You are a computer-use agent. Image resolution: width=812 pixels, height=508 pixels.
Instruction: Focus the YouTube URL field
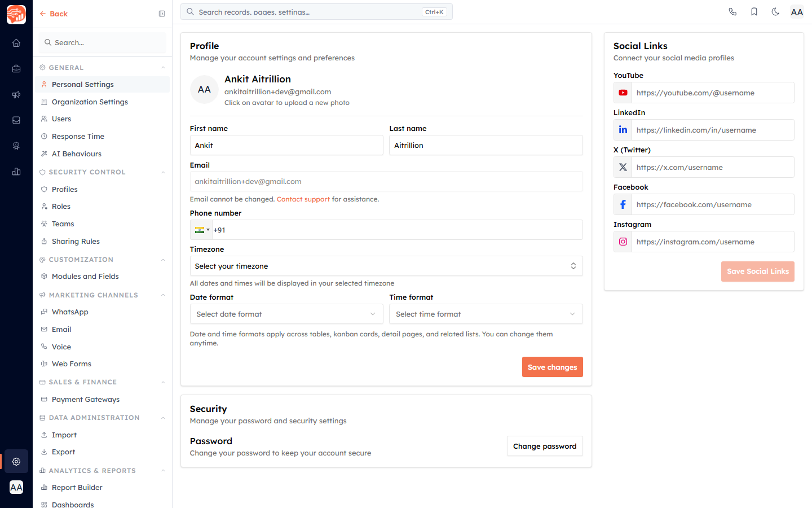pyautogui.click(x=713, y=93)
